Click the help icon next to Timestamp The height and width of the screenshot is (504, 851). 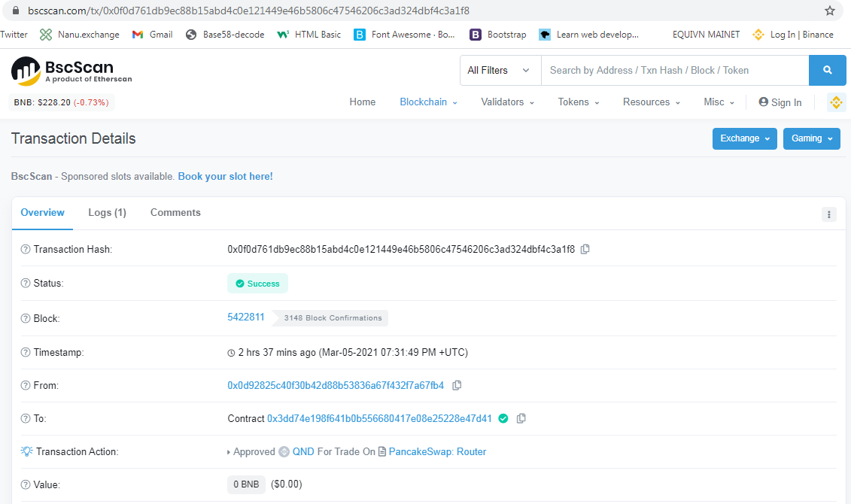[26, 352]
